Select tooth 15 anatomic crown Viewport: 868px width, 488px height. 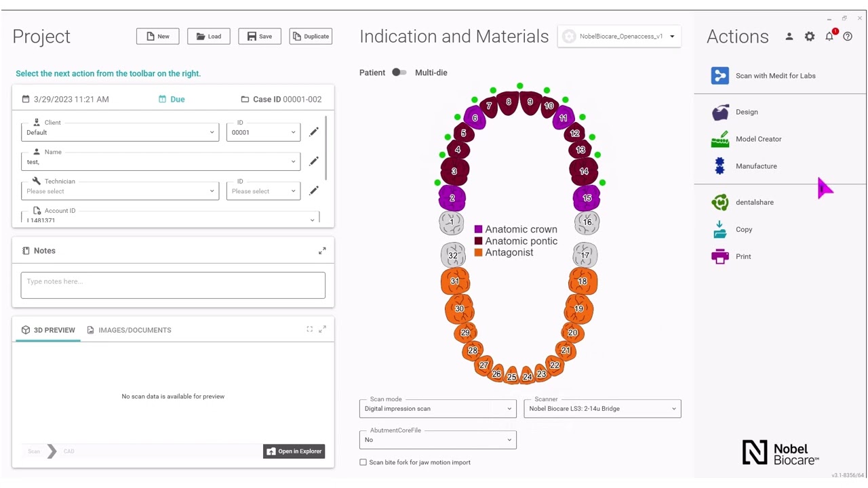click(587, 198)
